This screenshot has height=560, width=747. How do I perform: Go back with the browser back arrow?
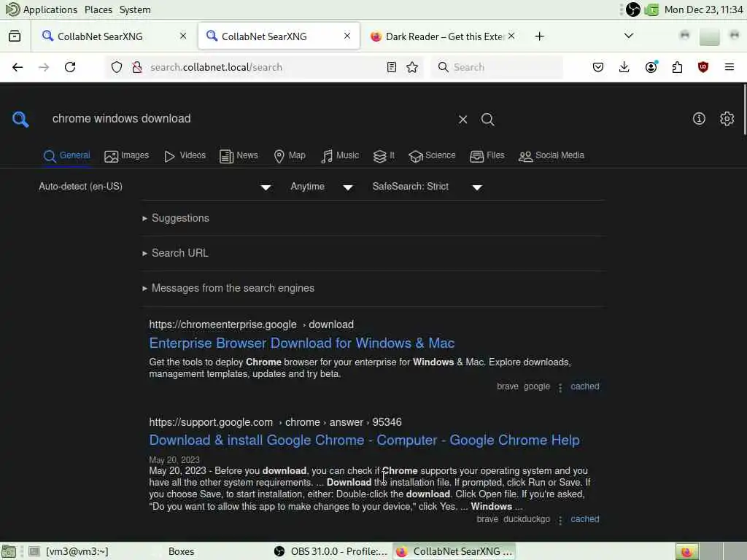(x=18, y=67)
